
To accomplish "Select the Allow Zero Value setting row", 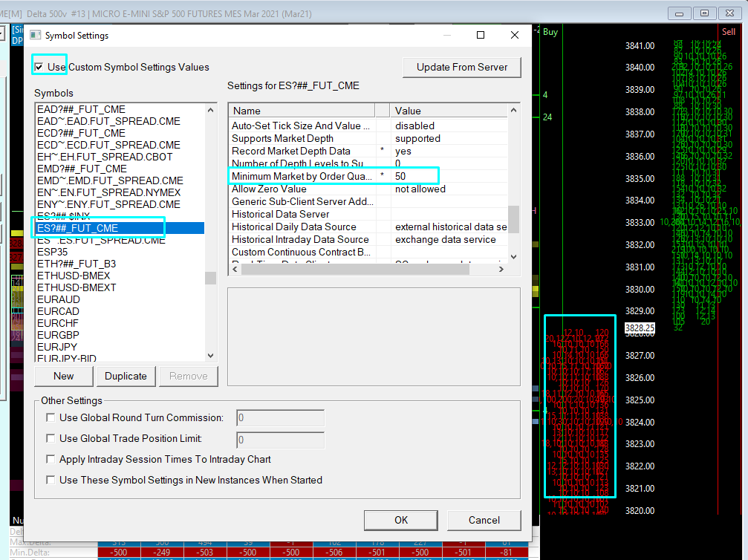I will pyautogui.click(x=368, y=189).
